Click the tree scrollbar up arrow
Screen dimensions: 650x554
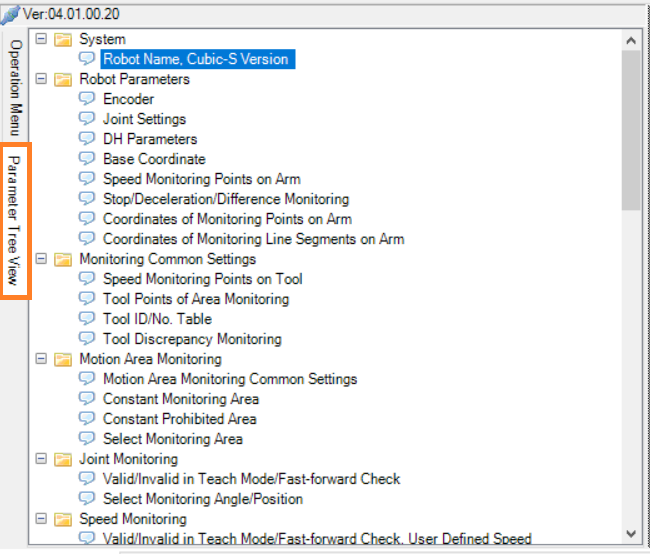pyautogui.click(x=631, y=41)
